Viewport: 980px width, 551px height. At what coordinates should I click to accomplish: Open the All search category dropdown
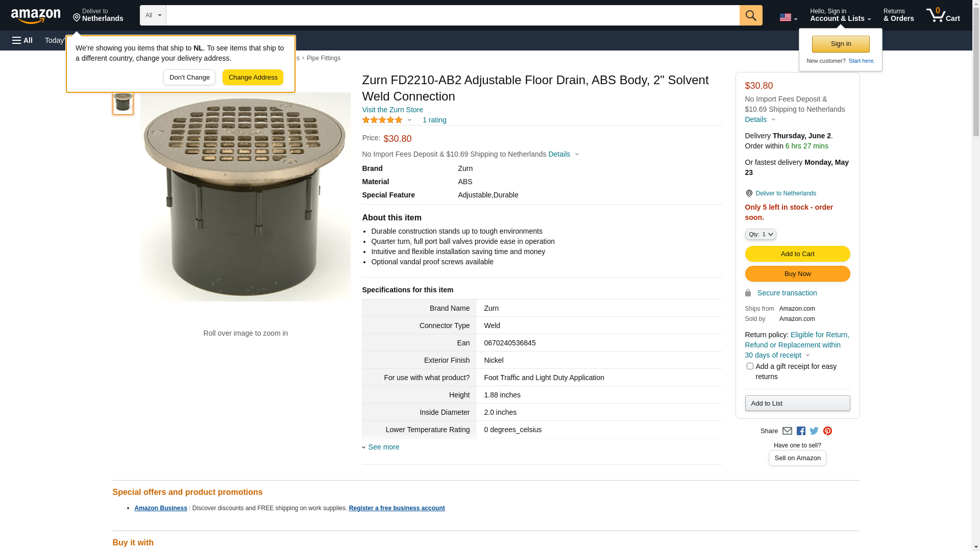153,15
